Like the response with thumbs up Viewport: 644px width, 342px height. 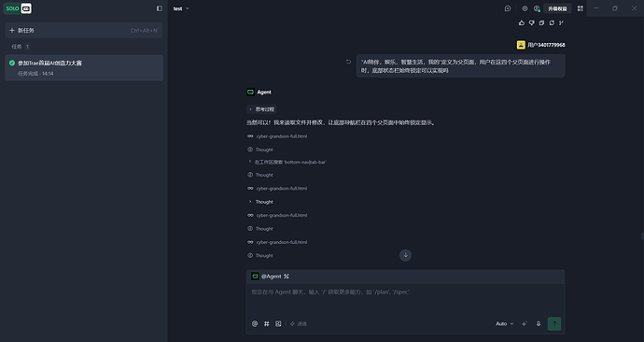coord(522,22)
